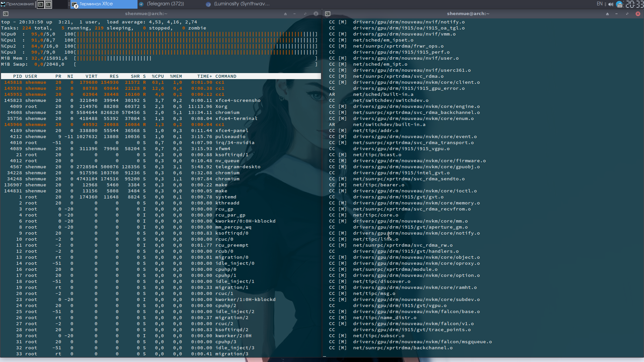Switch to the Терминал Xfce taskbar button
This screenshot has height=362, width=644.
pos(104,4)
